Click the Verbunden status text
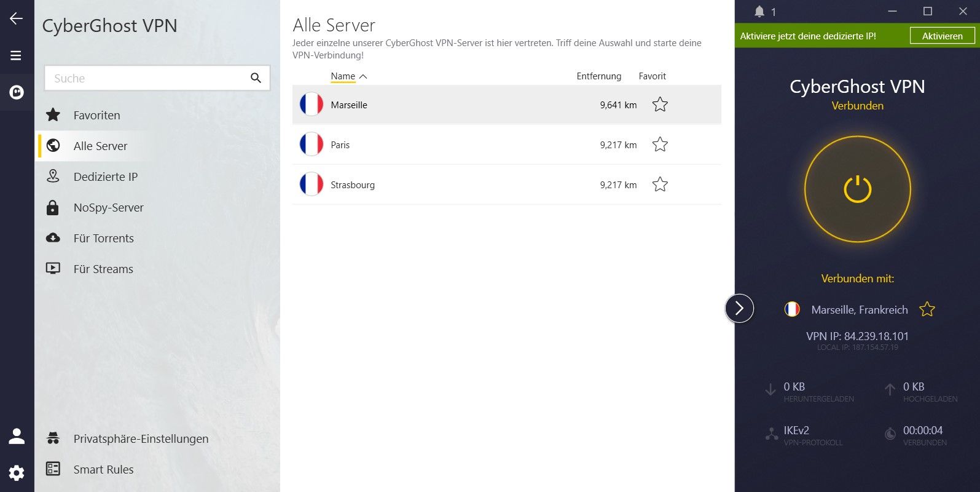 [857, 105]
